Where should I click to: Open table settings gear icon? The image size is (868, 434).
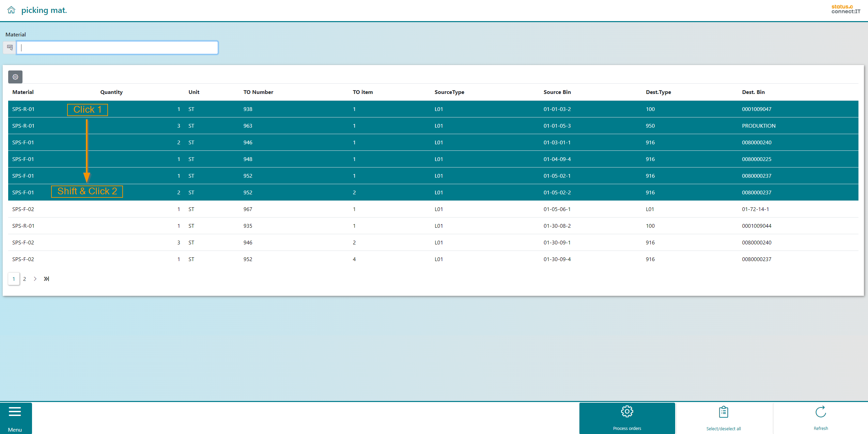tap(15, 77)
